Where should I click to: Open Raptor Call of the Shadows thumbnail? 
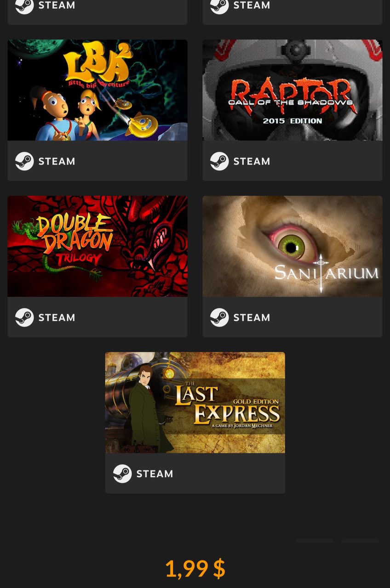point(292,90)
